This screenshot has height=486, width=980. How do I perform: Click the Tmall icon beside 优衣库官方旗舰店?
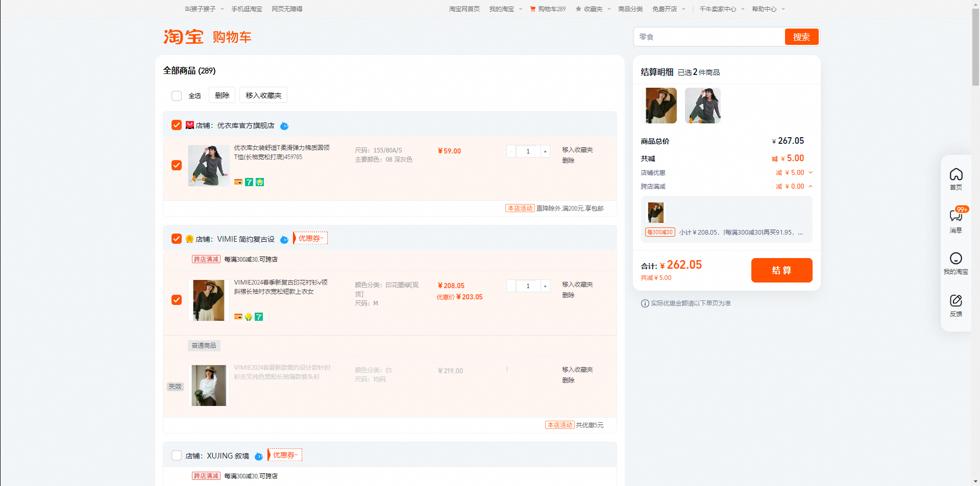tap(190, 125)
